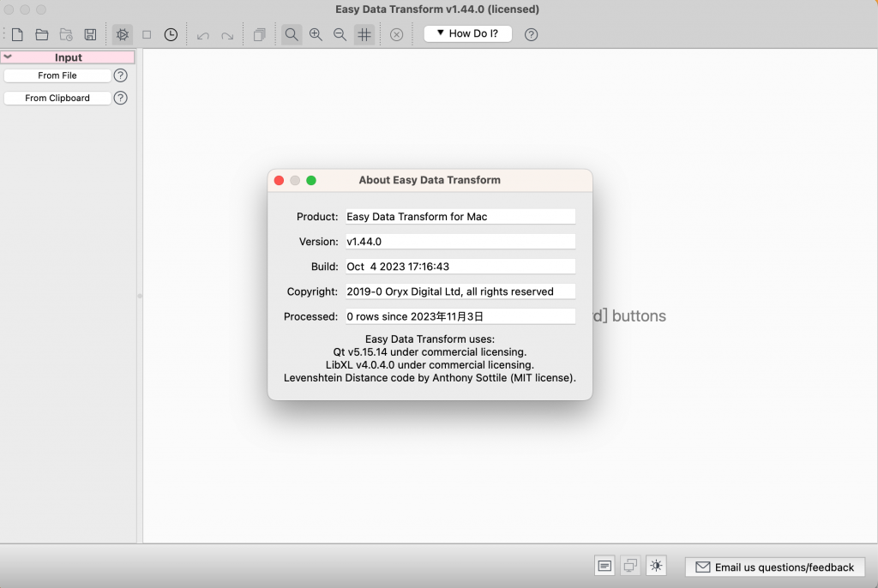Open help with the question mark icon

[531, 34]
